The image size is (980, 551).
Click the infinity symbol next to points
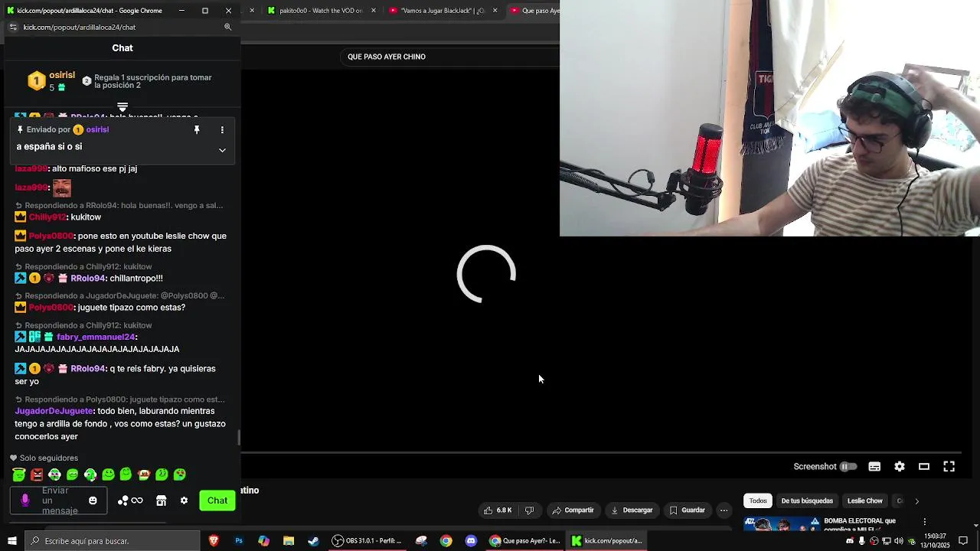(137, 500)
